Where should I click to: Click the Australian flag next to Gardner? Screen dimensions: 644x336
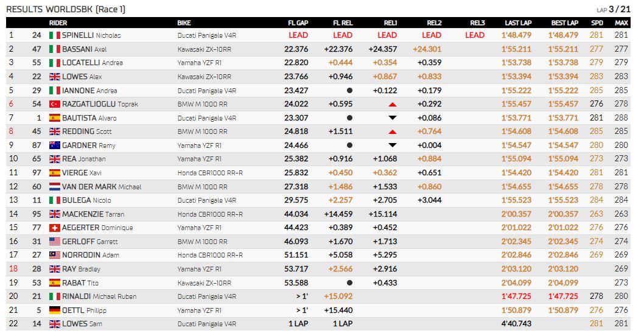55,145
